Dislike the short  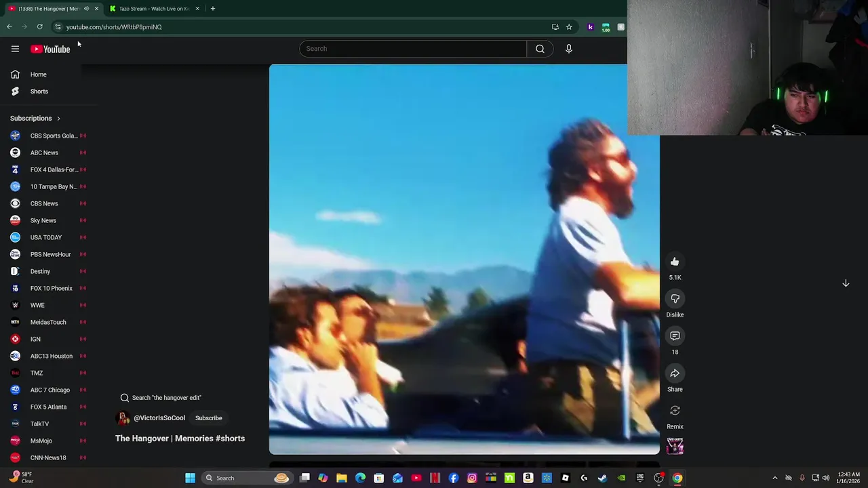tap(675, 299)
